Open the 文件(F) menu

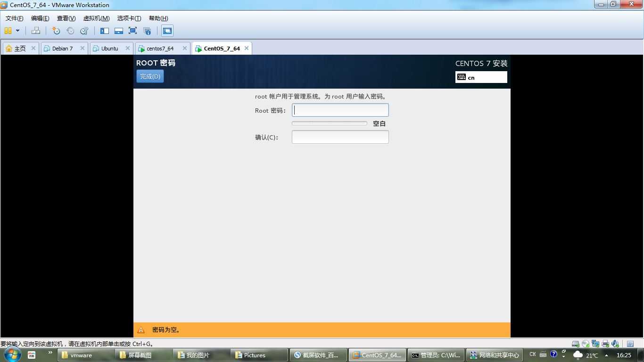pos(14,18)
